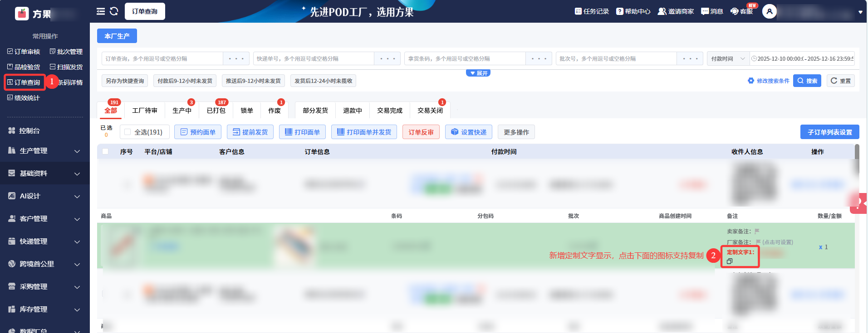Viewport: 868px width, 333px height.
Task: Toggle the table header select-all checkbox
Action: (105, 151)
